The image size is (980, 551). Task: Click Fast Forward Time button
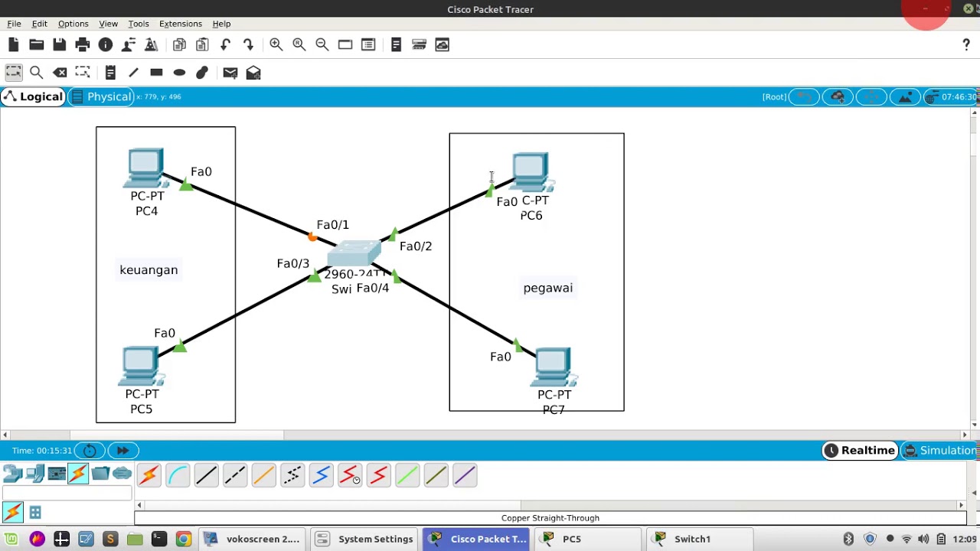point(122,451)
